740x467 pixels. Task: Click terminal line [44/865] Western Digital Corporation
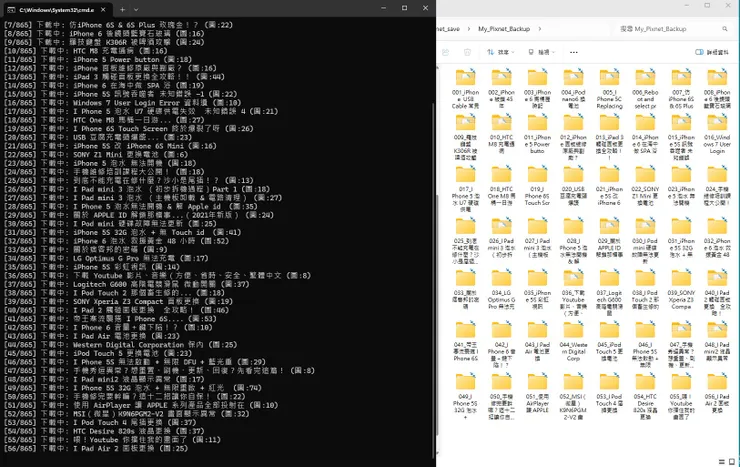pyautogui.click(x=120, y=344)
